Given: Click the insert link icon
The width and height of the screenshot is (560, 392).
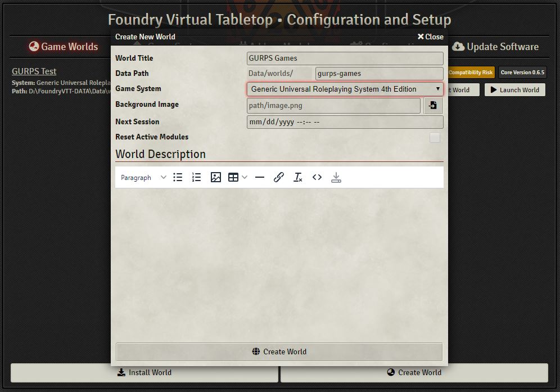Looking at the screenshot, I should click(x=278, y=177).
